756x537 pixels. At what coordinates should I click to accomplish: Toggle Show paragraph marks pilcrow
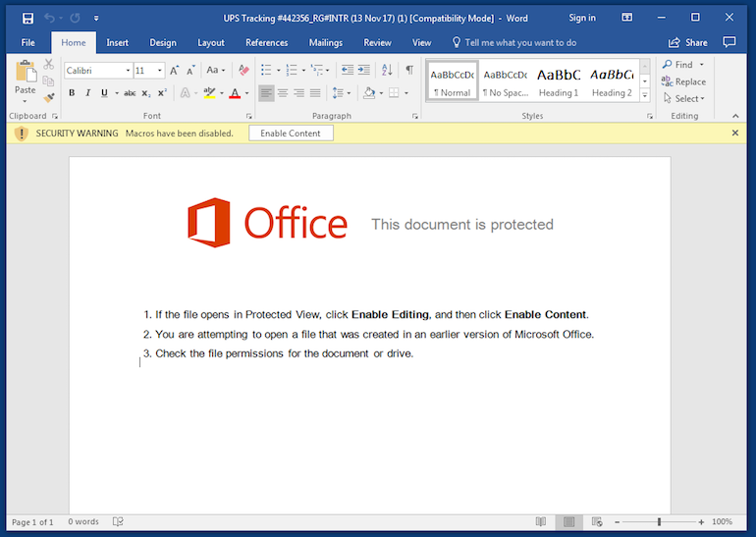pyautogui.click(x=409, y=71)
